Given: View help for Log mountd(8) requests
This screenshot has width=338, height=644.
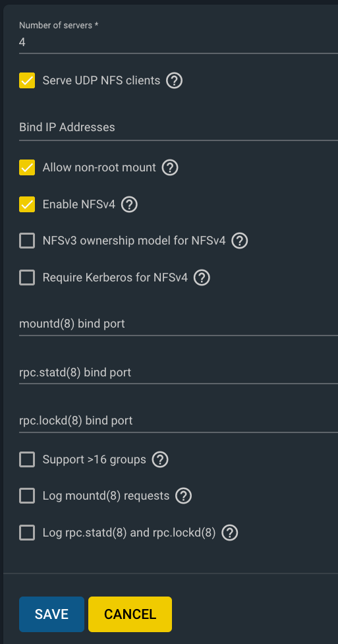Looking at the screenshot, I should pos(184,496).
